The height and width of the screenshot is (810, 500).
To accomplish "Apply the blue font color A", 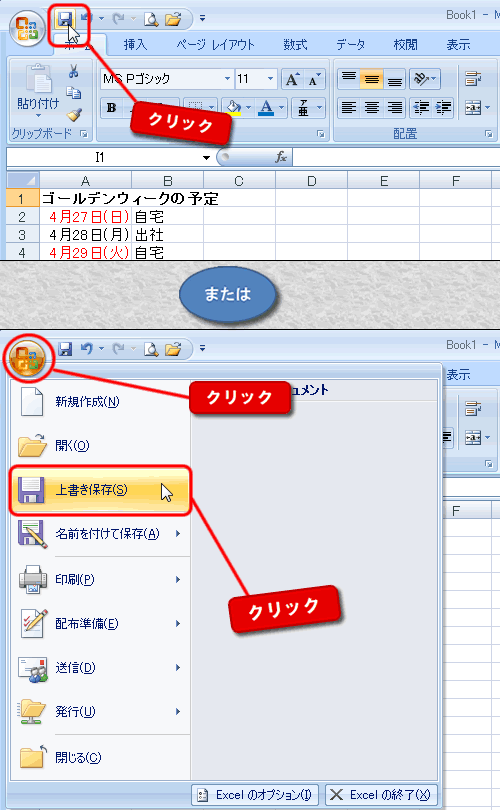I will 267,108.
